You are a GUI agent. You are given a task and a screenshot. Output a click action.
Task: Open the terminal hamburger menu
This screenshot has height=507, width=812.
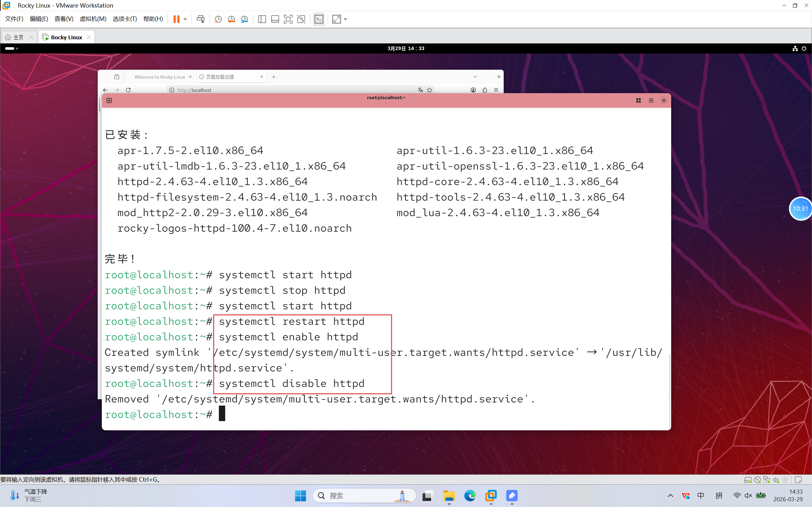tap(651, 100)
